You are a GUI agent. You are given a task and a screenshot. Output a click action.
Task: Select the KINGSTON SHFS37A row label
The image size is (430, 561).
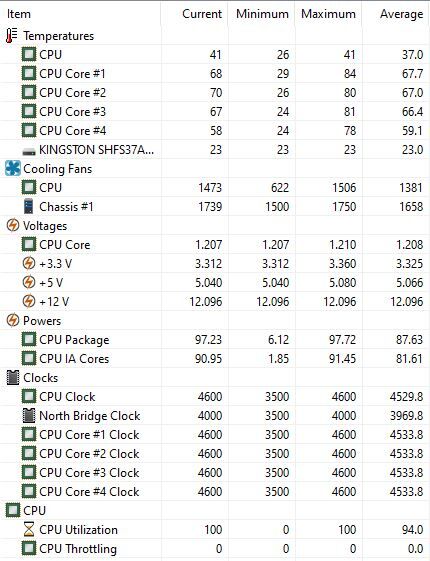[x=97, y=150]
